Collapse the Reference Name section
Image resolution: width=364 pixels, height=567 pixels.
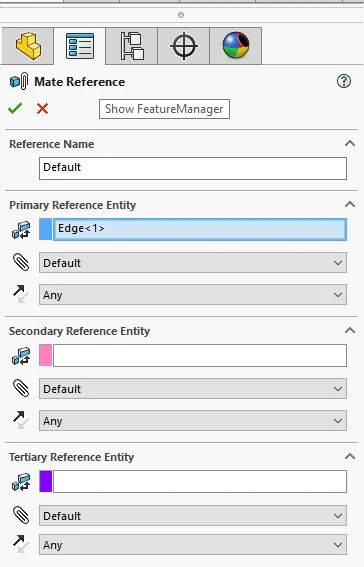[350, 144]
